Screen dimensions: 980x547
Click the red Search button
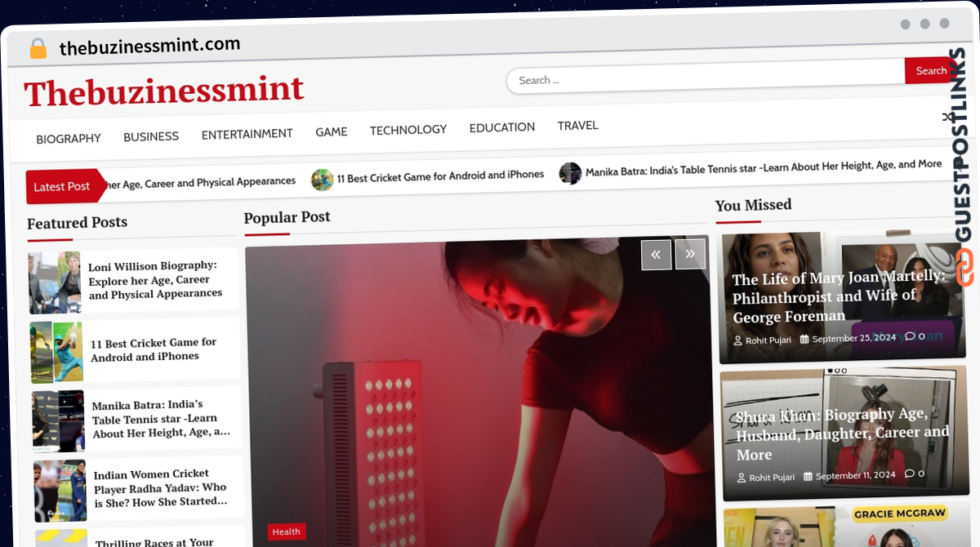(x=930, y=71)
